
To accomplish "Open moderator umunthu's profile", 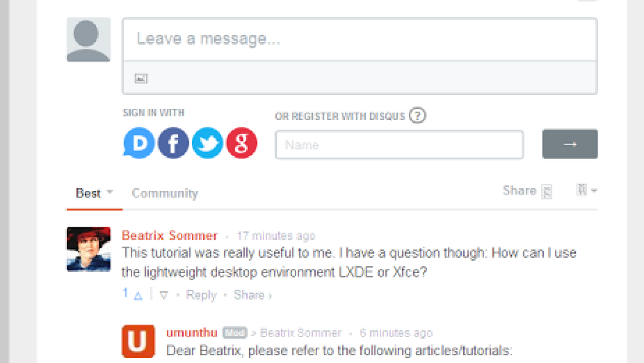I will [x=192, y=332].
